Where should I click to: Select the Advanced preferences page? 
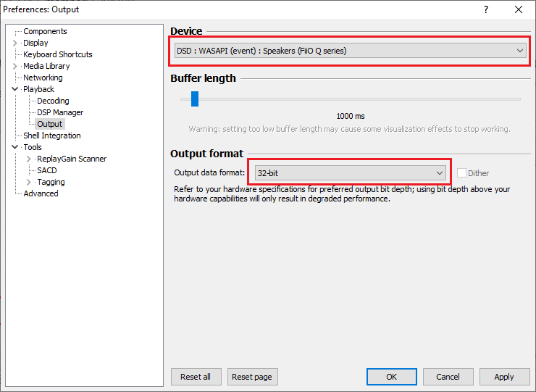pos(41,193)
